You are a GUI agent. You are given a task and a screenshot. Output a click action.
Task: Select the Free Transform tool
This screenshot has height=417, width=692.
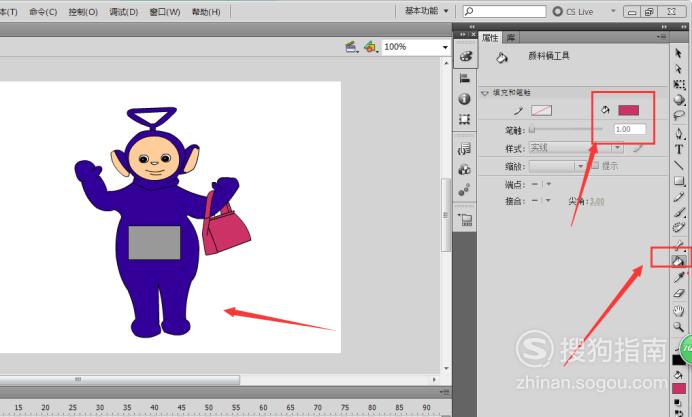[x=679, y=85]
